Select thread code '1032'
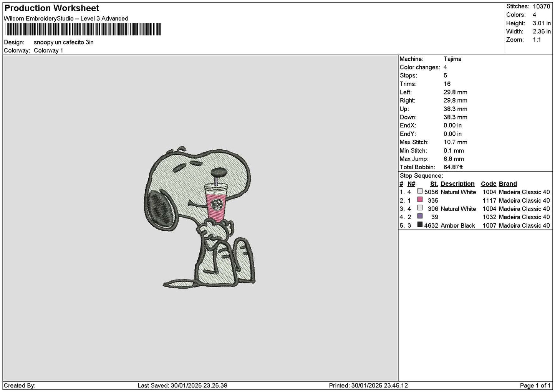The image size is (555, 392). click(x=490, y=217)
